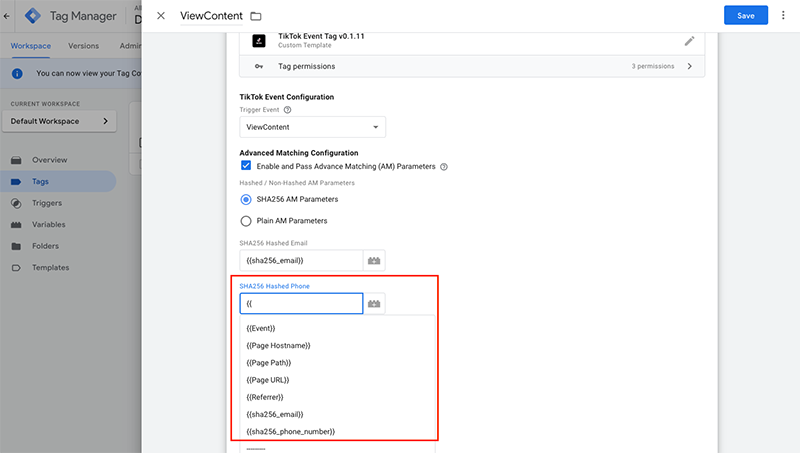Viewport: 800px width, 453px height.
Task: Open the three-dot more options menu
Action: pos(783,15)
